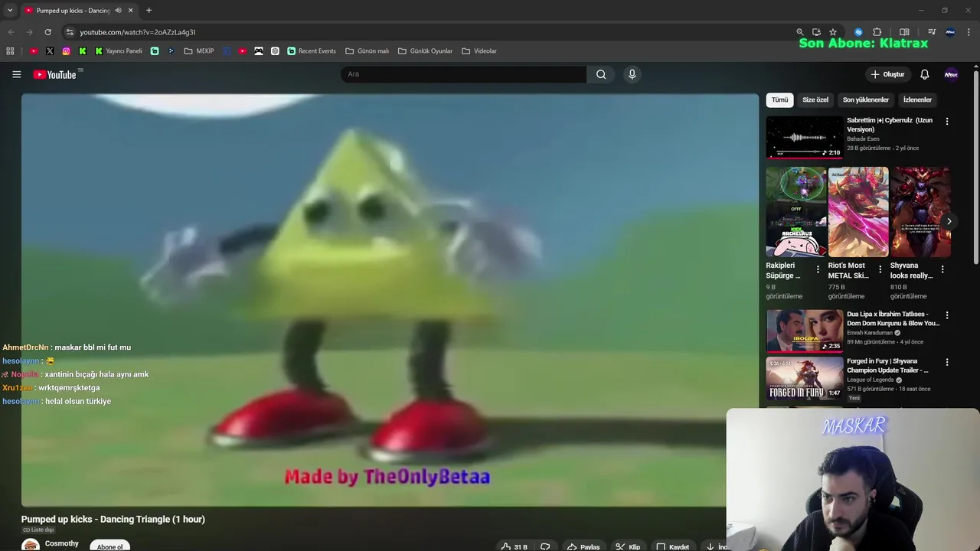Open Riot's Most METAL Skin short
This screenshot has height=551, width=980.
tap(858, 212)
